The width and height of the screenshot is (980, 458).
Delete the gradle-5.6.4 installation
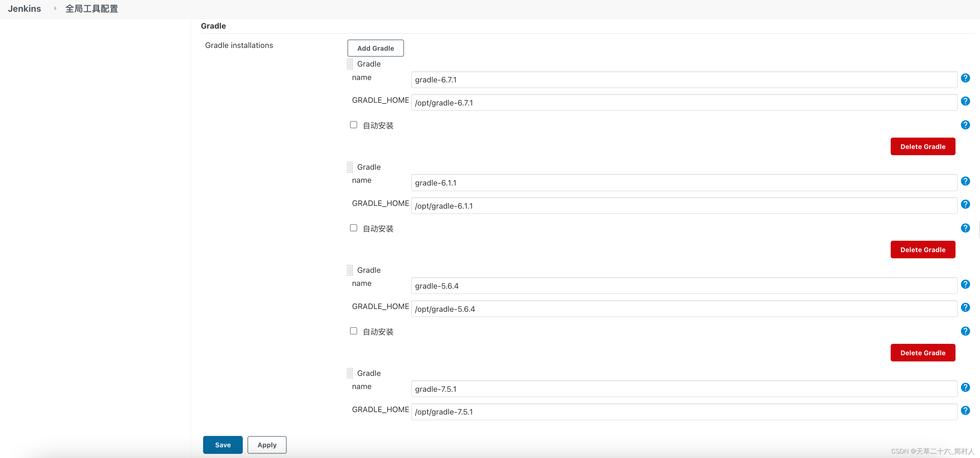pos(922,352)
